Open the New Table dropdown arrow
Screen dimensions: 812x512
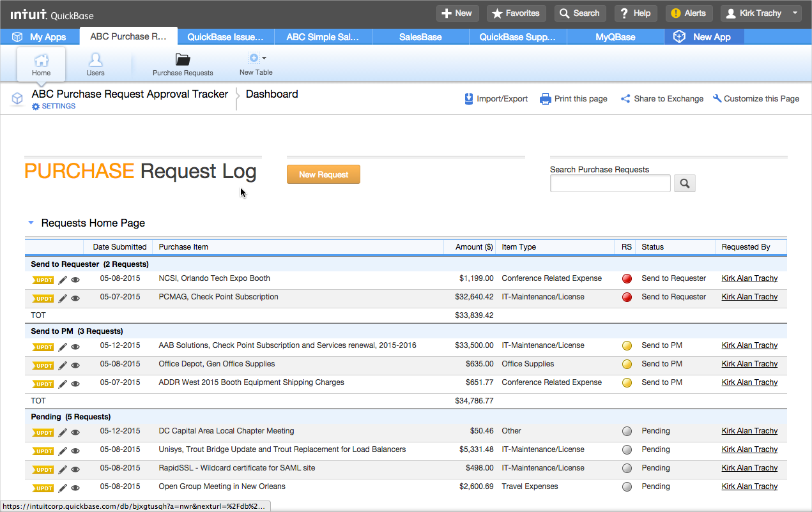click(264, 58)
